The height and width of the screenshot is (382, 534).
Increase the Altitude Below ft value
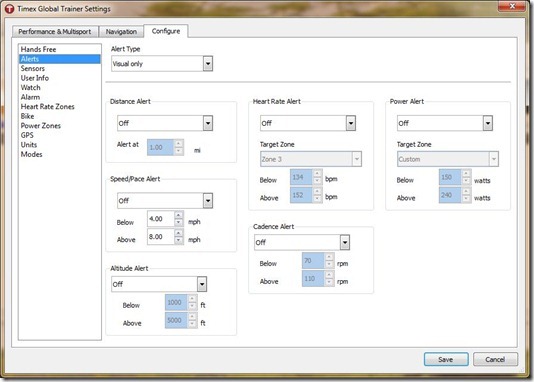pos(192,299)
